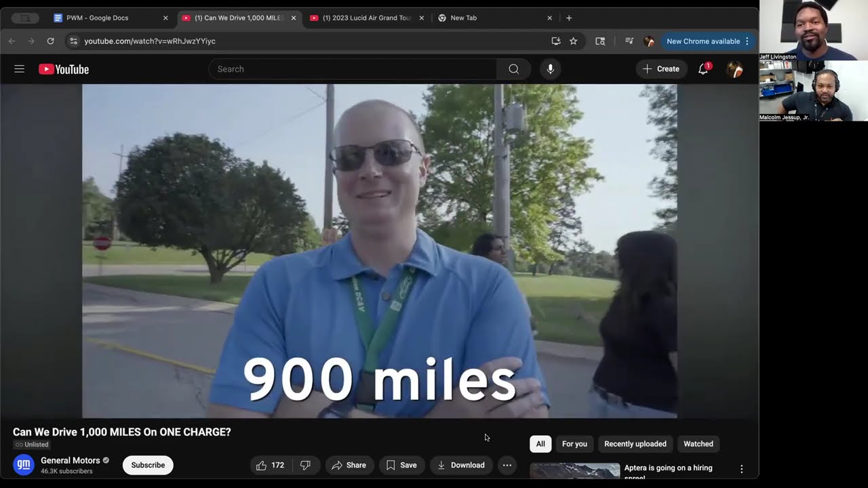Open the Chrome profile avatar

click(649, 41)
